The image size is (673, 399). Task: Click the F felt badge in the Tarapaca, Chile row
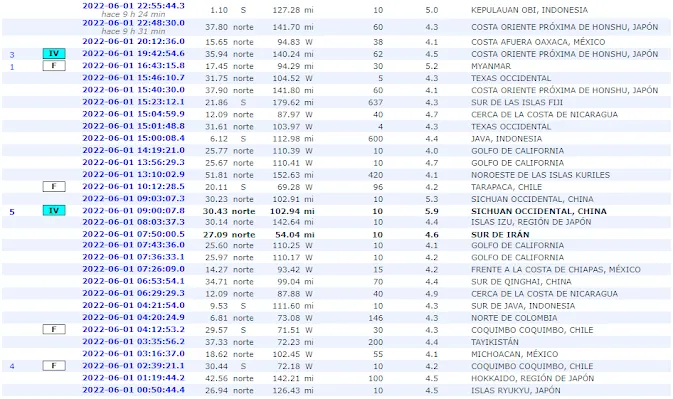(x=54, y=187)
